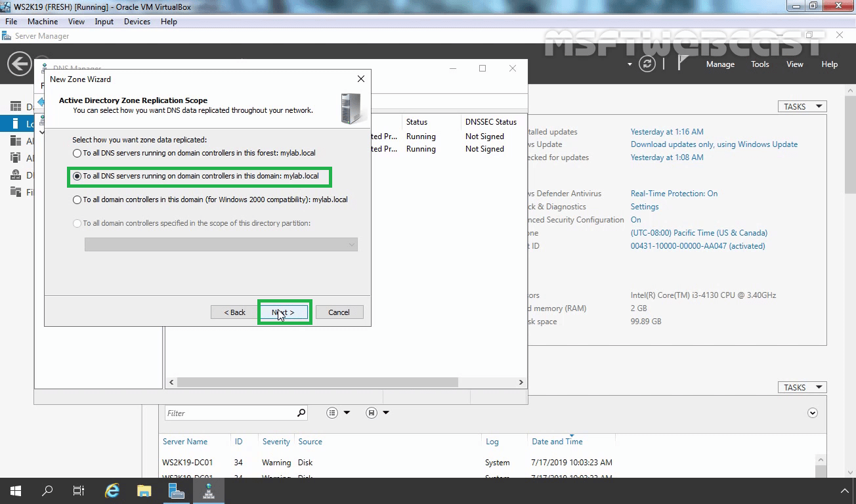The width and height of the screenshot is (856, 504).
Task: Open the Feedback & Diagnostics Settings link
Action: coord(645,207)
